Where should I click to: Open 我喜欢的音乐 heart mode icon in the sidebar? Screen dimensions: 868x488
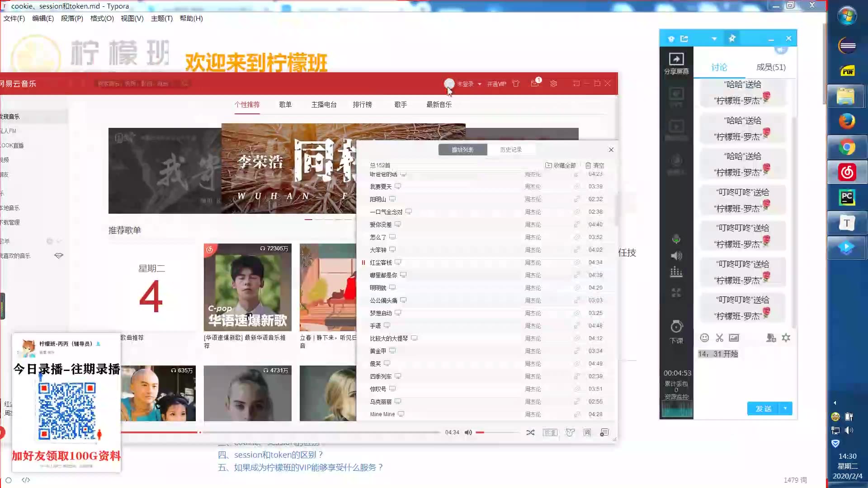point(59,256)
